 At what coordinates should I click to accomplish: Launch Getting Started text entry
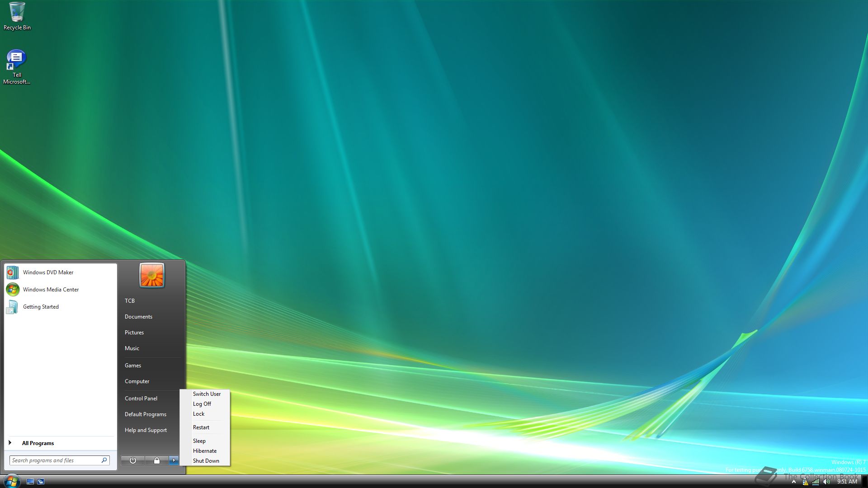pos(41,307)
